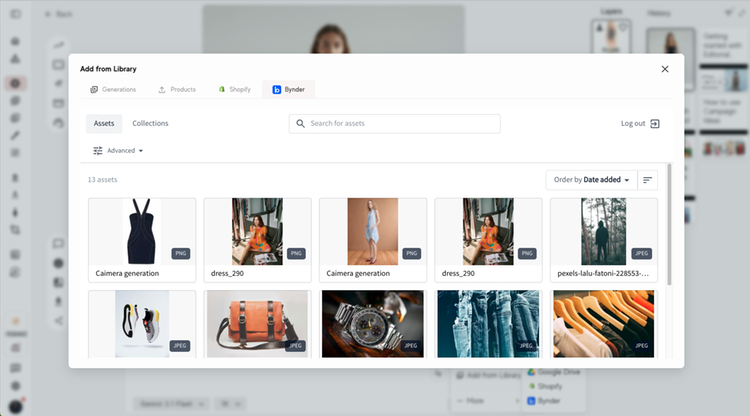Click the home icon in left sidebar
Viewport: 750px width, 416px height.
coord(15,41)
